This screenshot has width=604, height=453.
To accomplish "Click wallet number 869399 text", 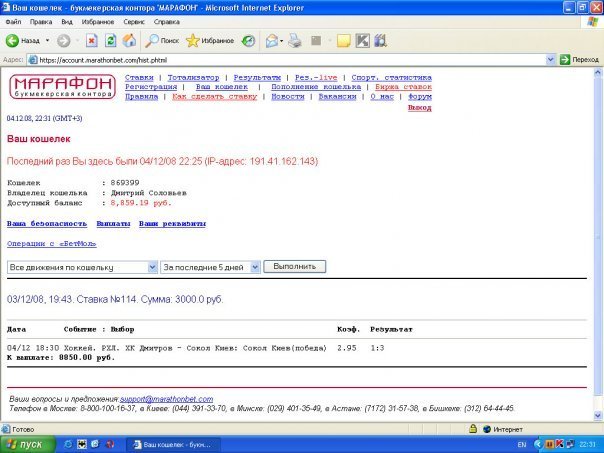I will click(x=125, y=183).
